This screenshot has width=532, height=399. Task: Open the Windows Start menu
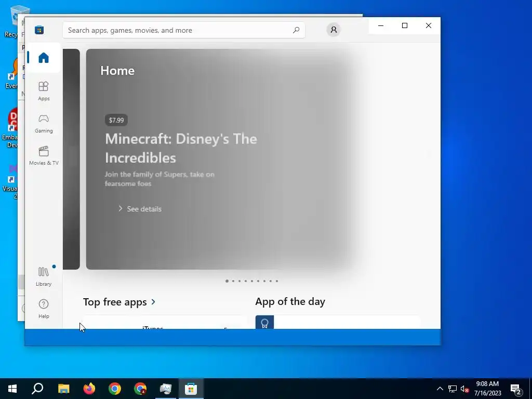12,389
